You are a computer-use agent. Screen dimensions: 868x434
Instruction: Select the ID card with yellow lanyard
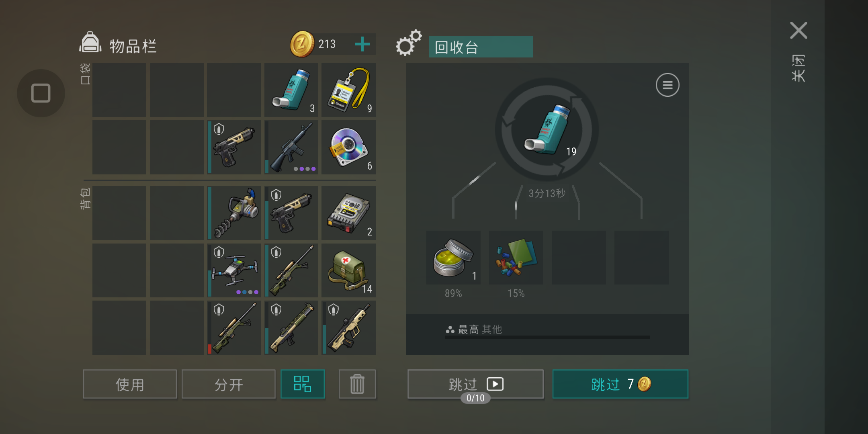point(348,90)
